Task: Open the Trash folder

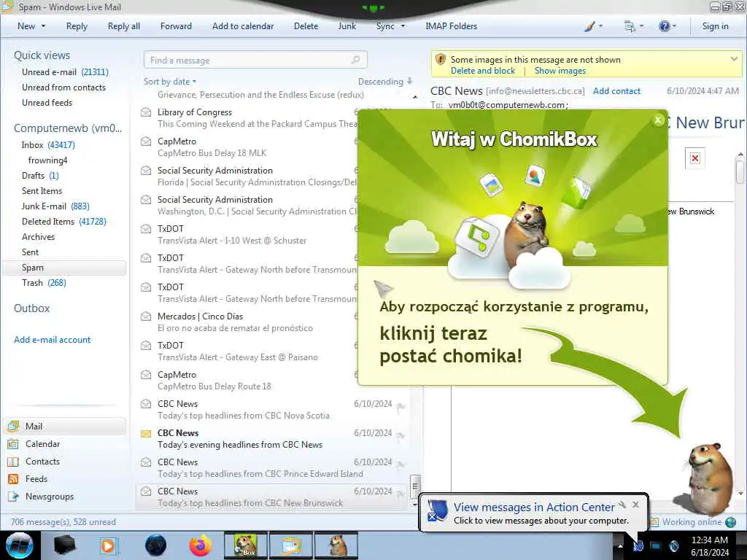Action: (44, 282)
